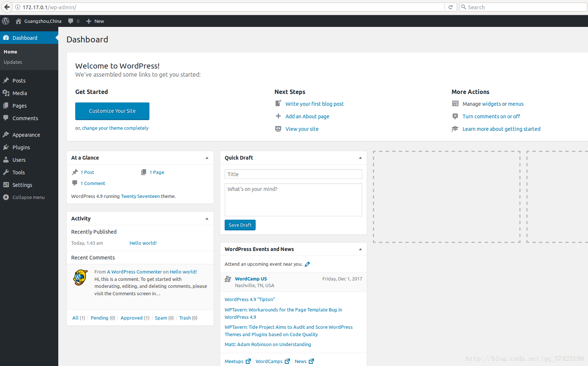
Task: Click the Save Draft button
Action: click(240, 225)
